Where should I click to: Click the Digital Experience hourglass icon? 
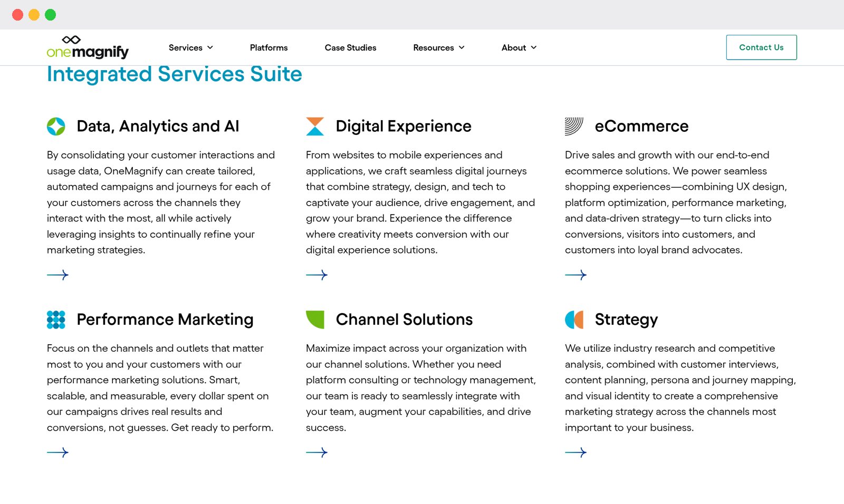[315, 127]
